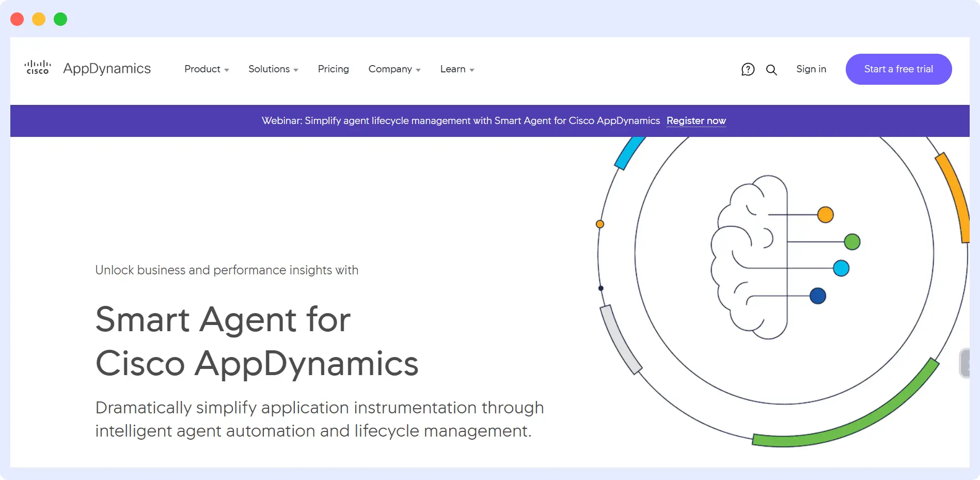Click the green maximize window button

(60, 19)
